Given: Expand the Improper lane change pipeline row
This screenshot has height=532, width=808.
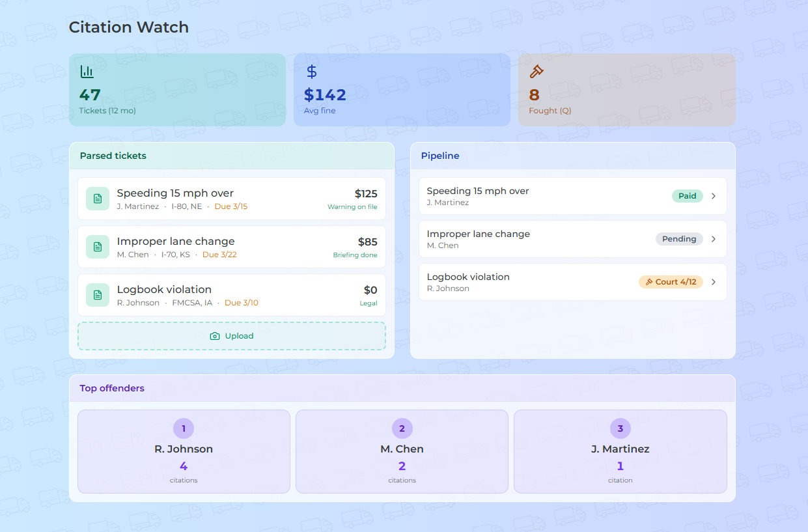Looking at the screenshot, I should click(714, 238).
